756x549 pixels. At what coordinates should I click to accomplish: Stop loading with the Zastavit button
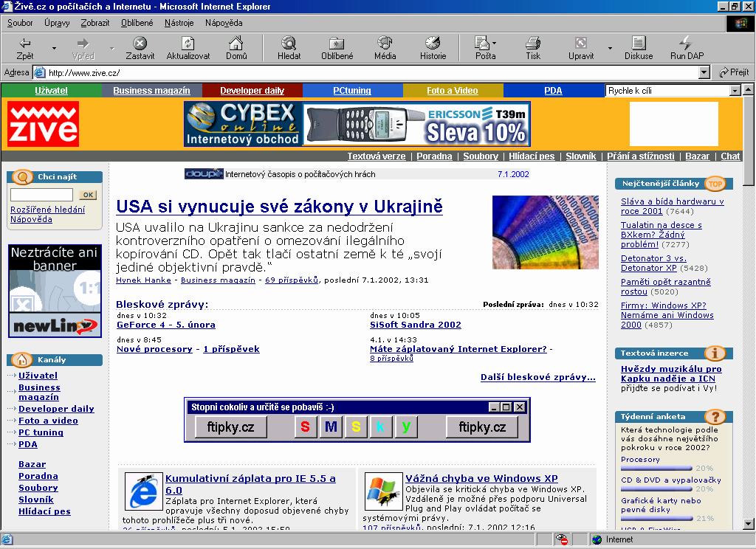140,48
